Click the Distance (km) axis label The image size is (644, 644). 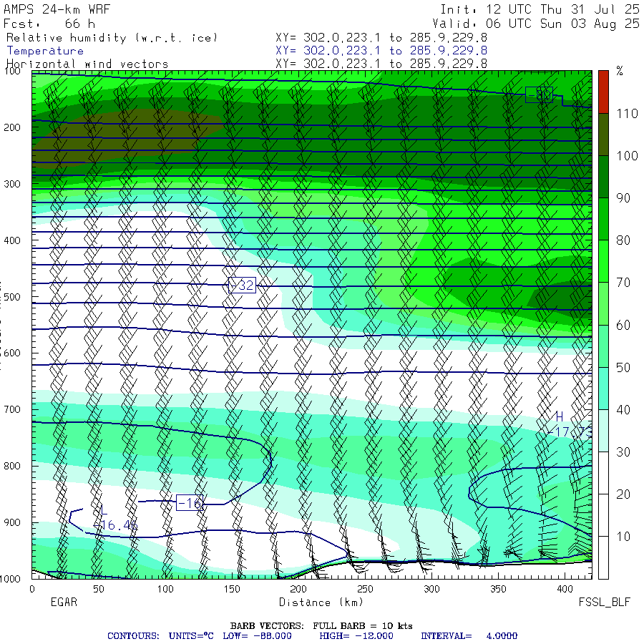321,602
